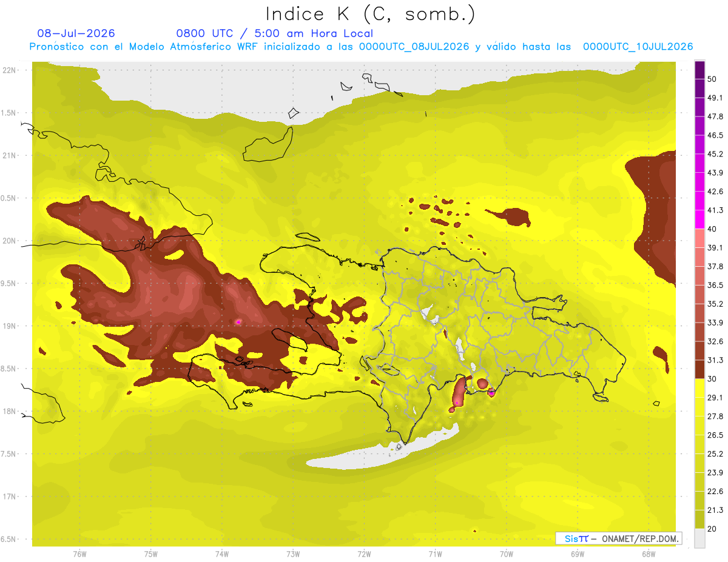Screen dimensions: 728x562
Task: Click the colorbar label '21.3'
Action: click(715, 510)
